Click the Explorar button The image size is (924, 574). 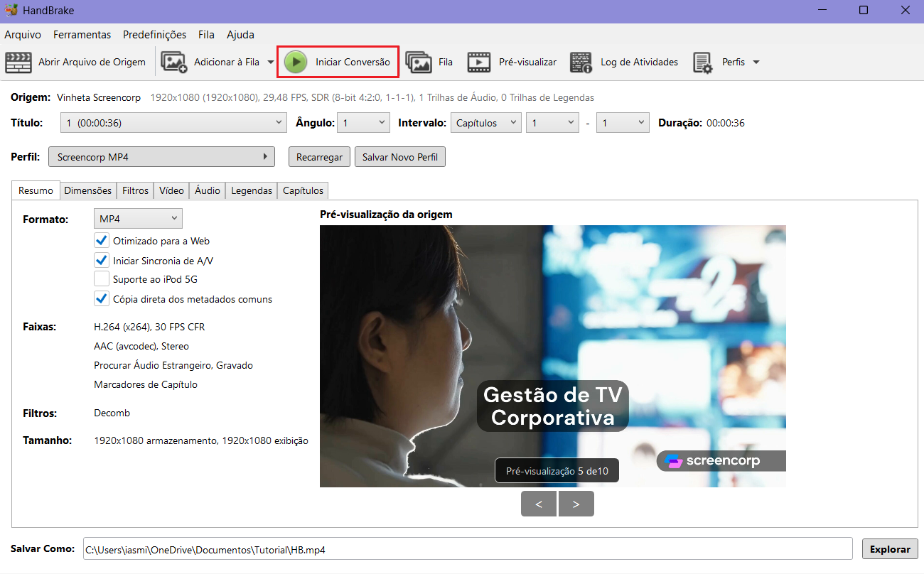[x=889, y=549]
